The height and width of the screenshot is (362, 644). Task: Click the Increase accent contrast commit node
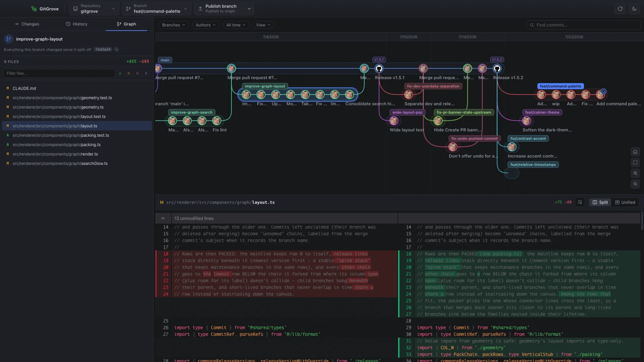pyautogui.click(x=512, y=147)
